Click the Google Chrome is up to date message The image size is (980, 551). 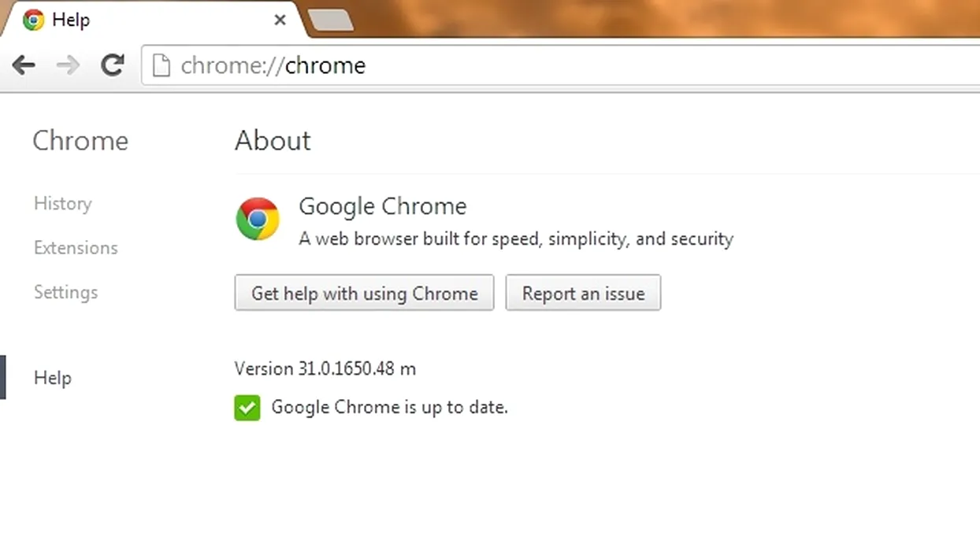click(x=390, y=408)
